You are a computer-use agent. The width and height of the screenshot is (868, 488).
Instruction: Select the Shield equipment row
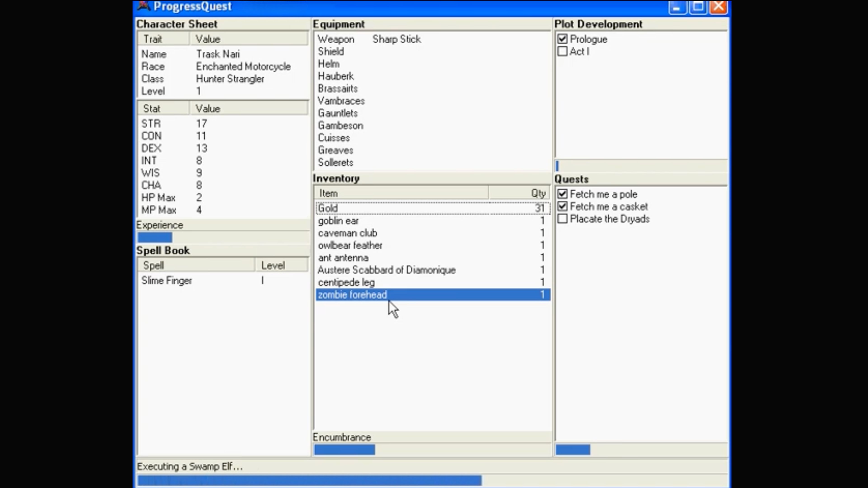(432, 52)
